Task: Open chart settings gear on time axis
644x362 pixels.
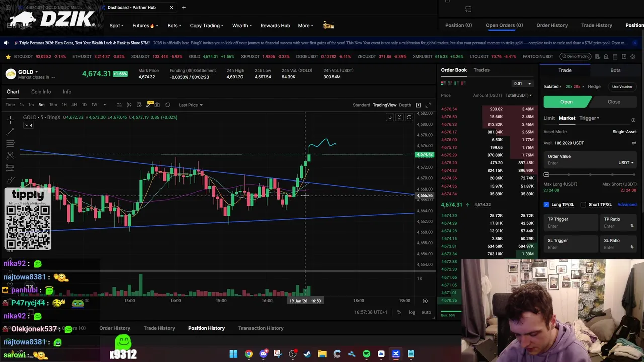Action: tap(425, 301)
